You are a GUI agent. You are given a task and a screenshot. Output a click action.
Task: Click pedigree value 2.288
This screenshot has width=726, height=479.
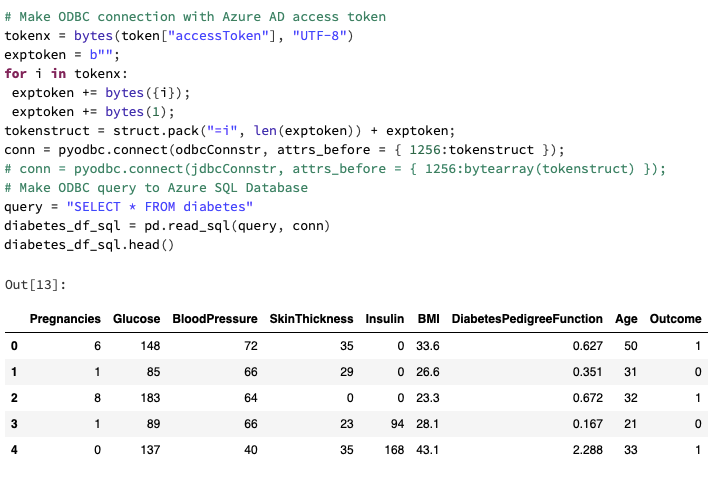(x=588, y=449)
